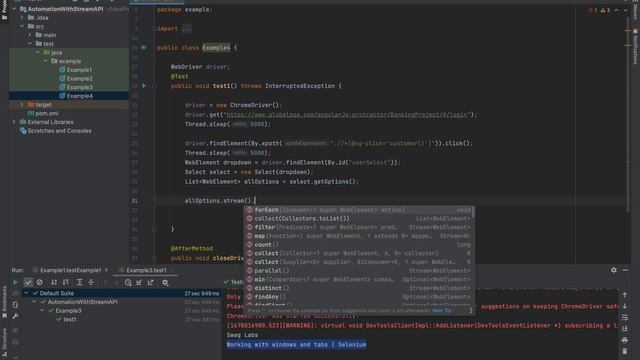Open Run panel options gear at right
640x360 pixels.
613,270
